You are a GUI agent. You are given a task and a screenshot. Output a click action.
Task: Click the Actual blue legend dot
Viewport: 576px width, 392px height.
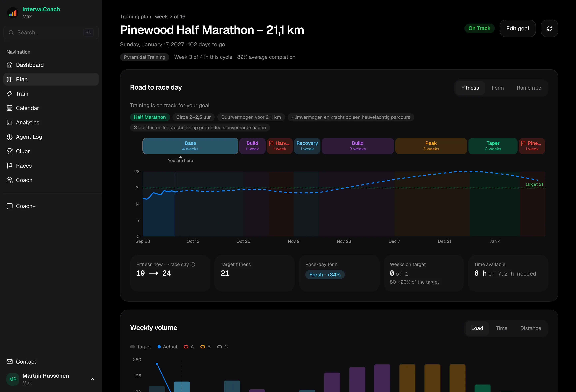[x=159, y=347]
